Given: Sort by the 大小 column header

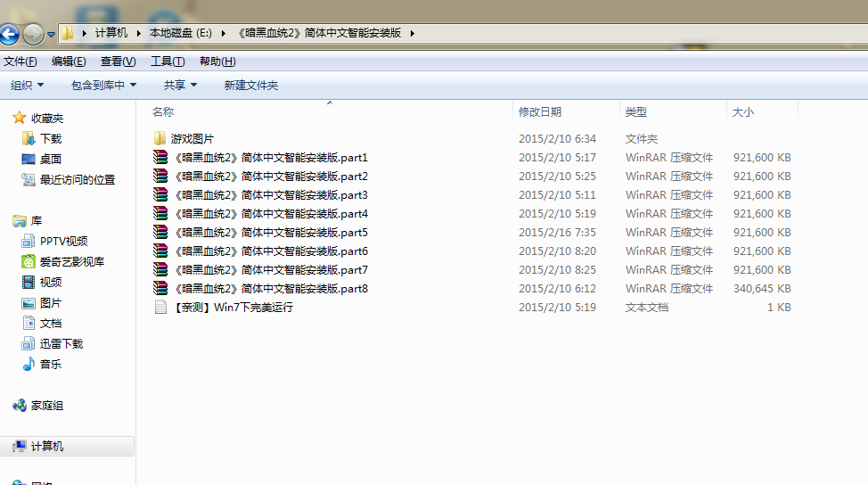Looking at the screenshot, I should click(x=743, y=111).
